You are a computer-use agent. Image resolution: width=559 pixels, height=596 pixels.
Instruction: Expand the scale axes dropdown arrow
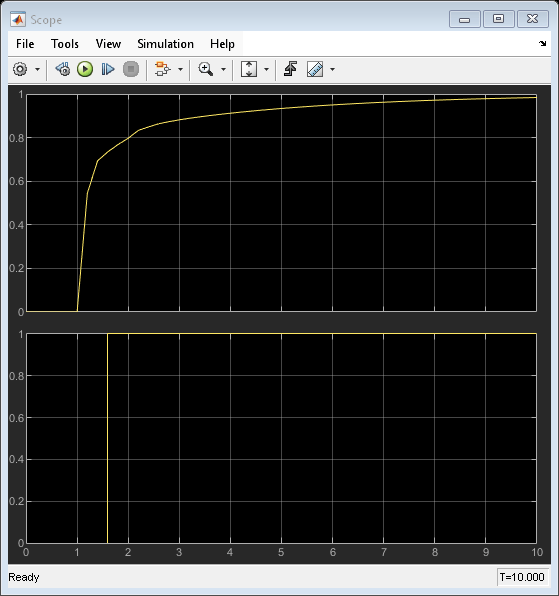(x=266, y=70)
